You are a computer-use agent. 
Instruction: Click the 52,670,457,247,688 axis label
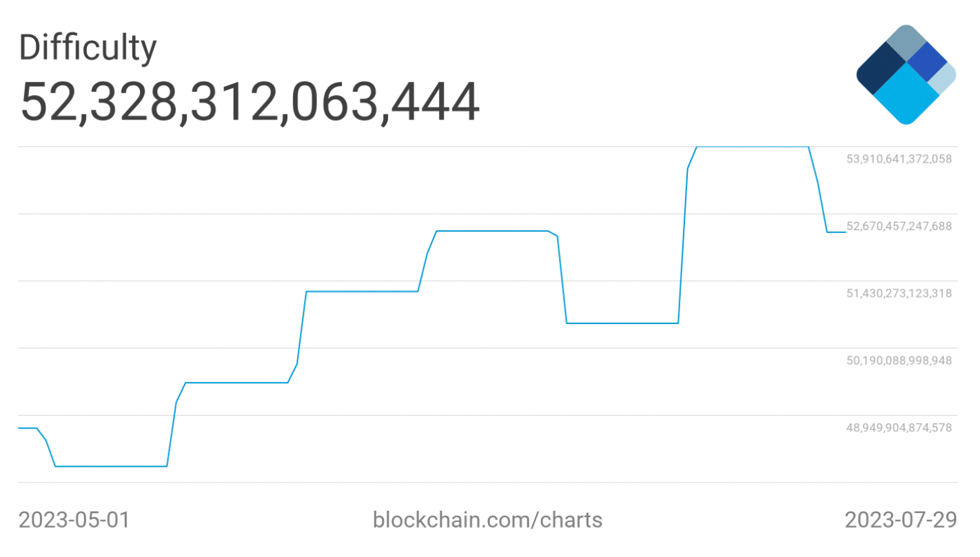tap(899, 226)
